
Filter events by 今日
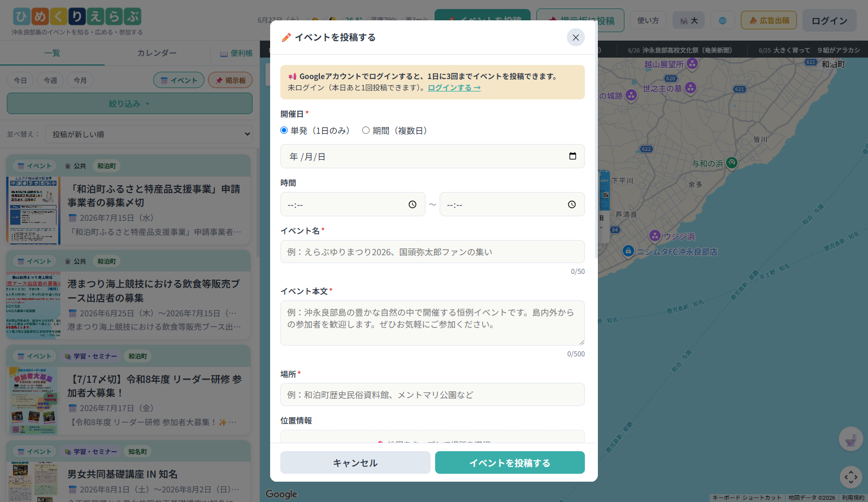[20, 80]
